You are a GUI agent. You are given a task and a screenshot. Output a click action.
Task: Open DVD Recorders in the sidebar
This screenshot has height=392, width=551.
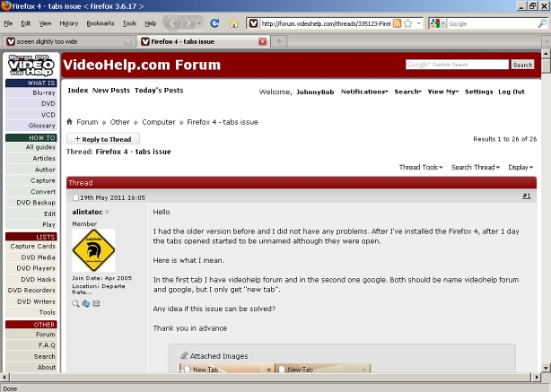click(x=31, y=290)
